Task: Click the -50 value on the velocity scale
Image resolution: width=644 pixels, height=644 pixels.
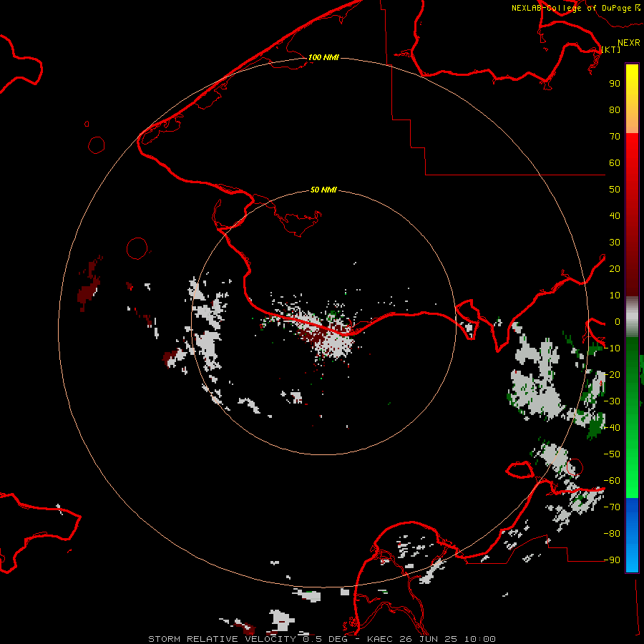Action: click(612, 454)
